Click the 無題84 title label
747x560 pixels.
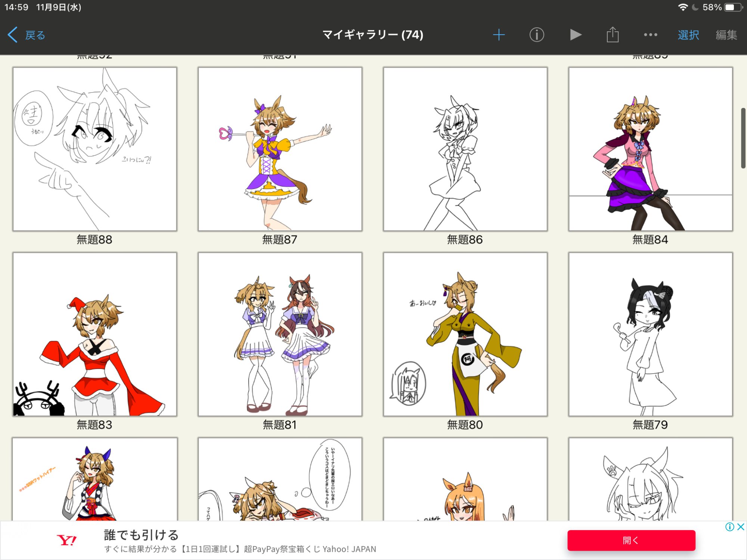click(x=650, y=240)
